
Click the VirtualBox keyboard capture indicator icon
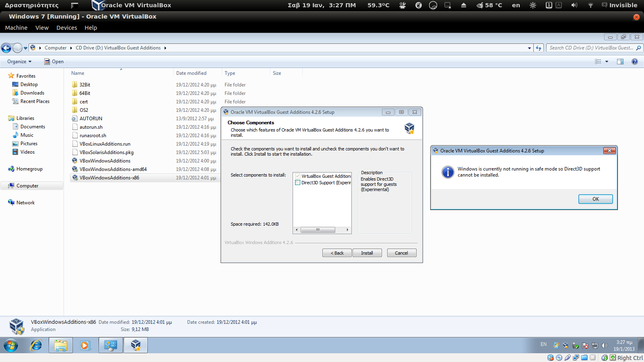point(613,358)
